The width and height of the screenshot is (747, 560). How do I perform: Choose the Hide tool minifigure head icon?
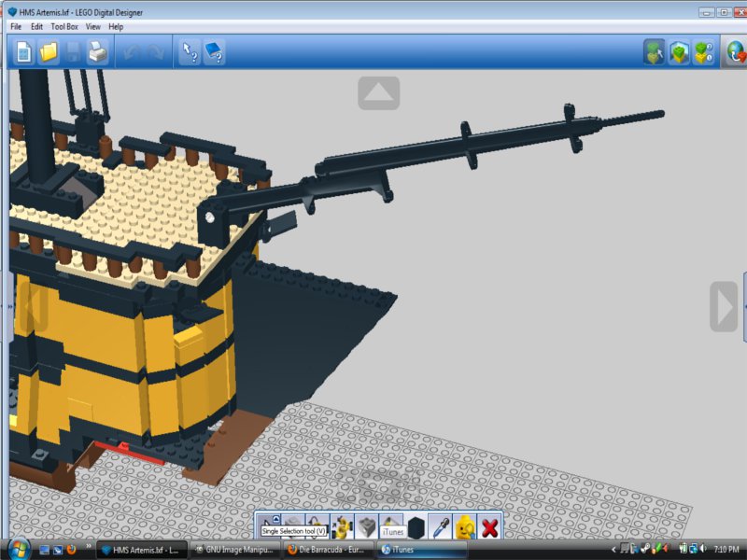(465, 527)
